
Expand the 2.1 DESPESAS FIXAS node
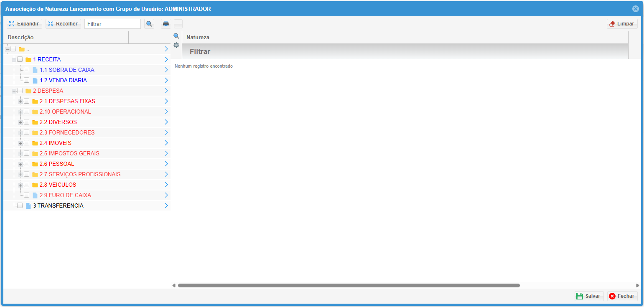20,101
